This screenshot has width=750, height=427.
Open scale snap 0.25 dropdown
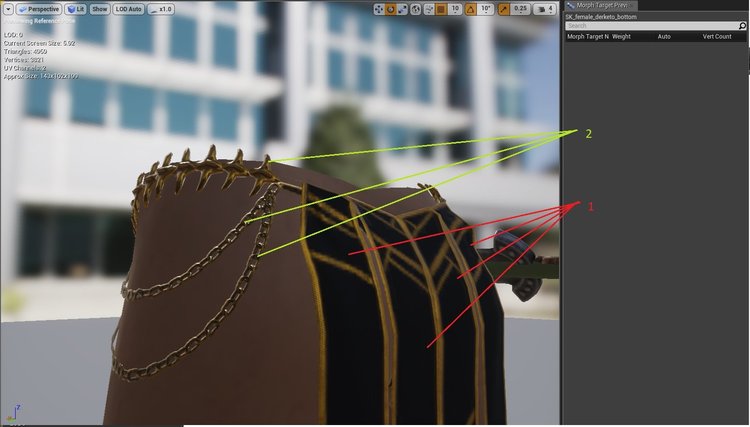coord(520,9)
